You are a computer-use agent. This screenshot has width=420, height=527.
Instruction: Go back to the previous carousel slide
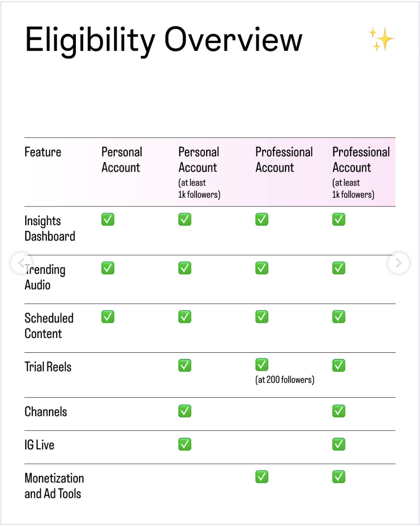click(x=21, y=263)
